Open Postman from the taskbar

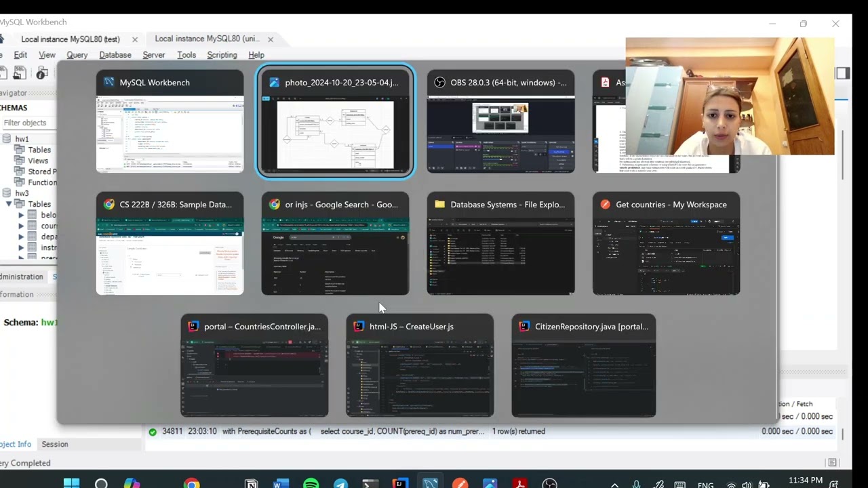(460, 484)
